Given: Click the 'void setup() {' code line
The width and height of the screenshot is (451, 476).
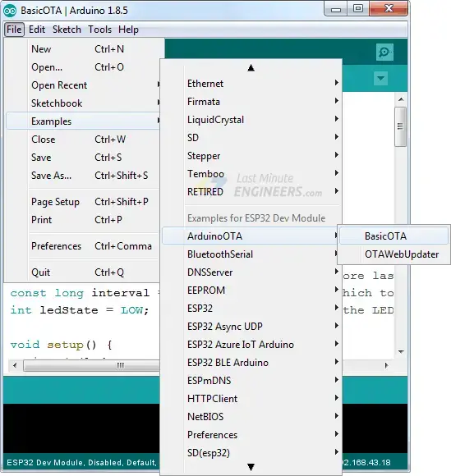Looking at the screenshot, I should 61,345.
